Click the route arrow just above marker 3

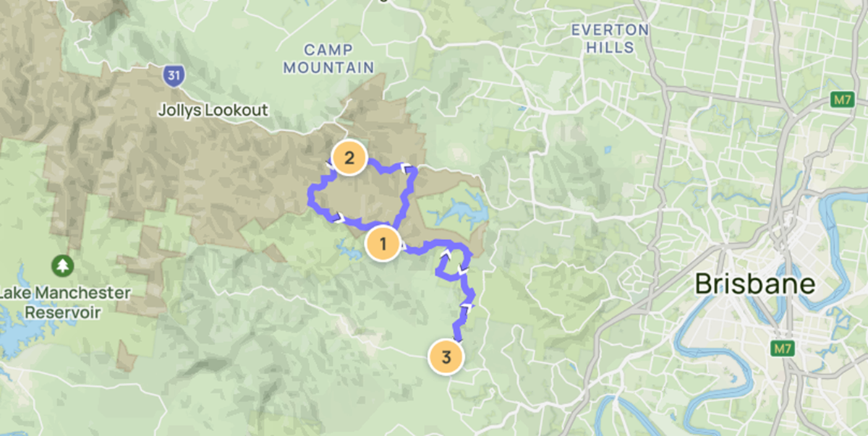468,308
